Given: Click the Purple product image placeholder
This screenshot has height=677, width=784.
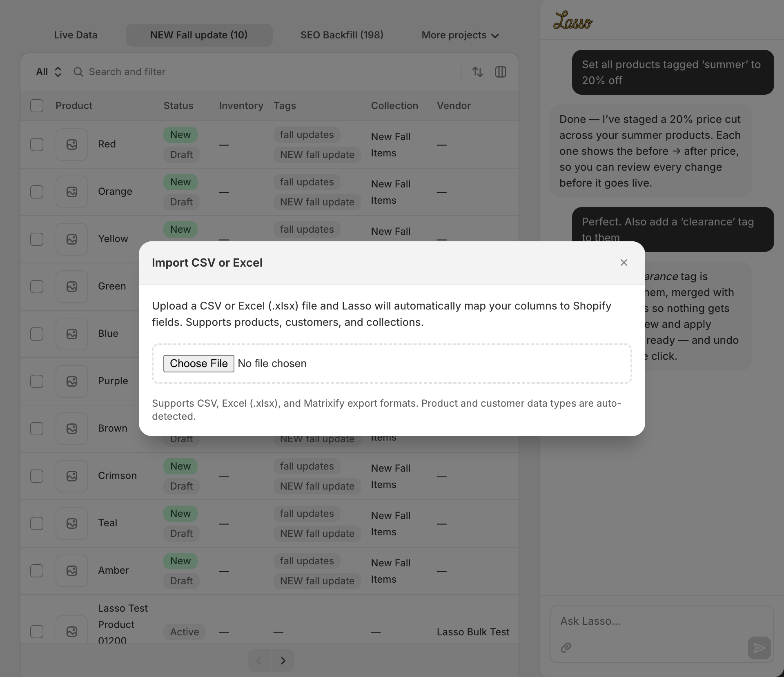Looking at the screenshot, I should (72, 381).
